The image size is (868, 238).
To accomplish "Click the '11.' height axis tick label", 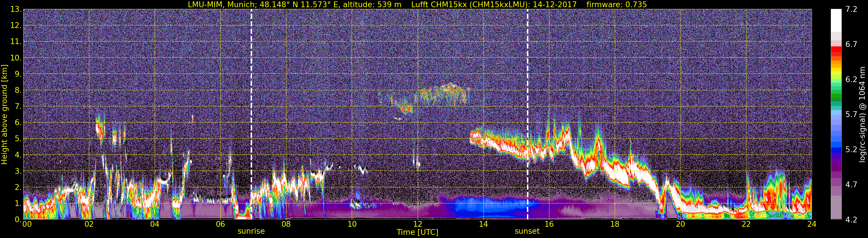I will pyautogui.click(x=16, y=42).
